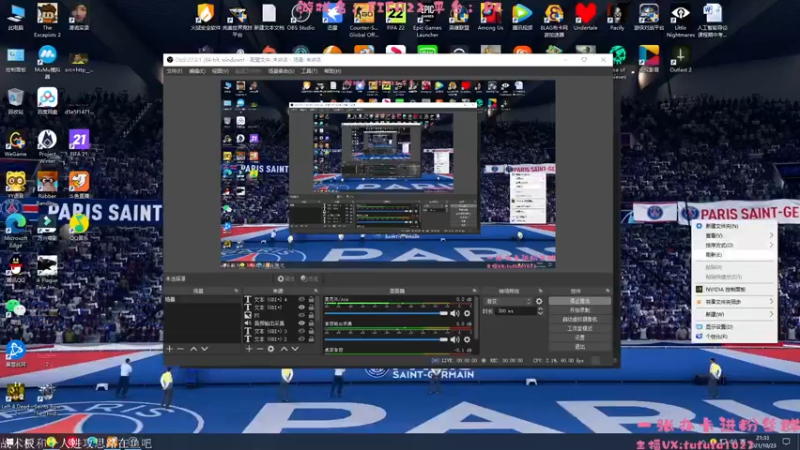Add a new source with the plus icon
Image resolution: width=800 pixels, height=450 pixels.
click(248, 349)
